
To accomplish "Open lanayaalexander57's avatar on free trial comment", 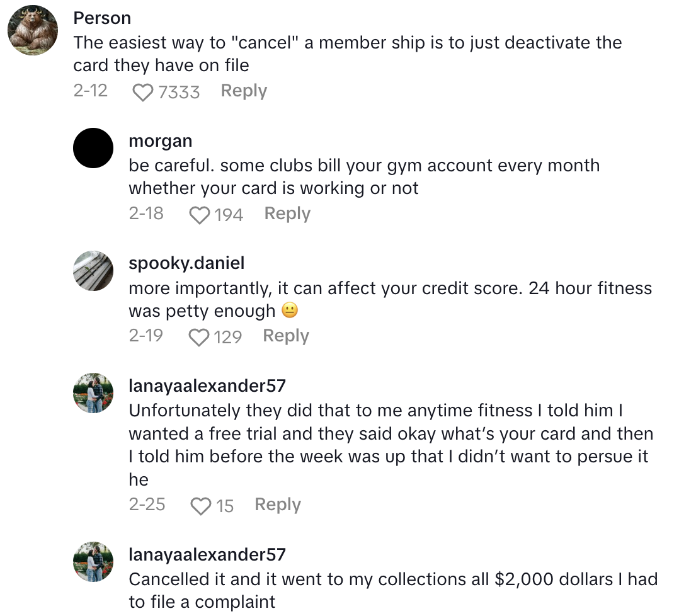I will [x=94, y=393].
